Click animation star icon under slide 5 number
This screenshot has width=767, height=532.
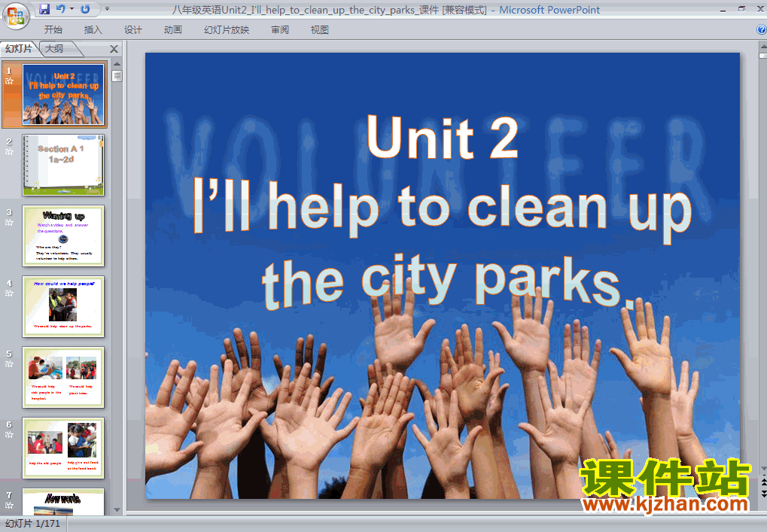(x=9, y=364)
